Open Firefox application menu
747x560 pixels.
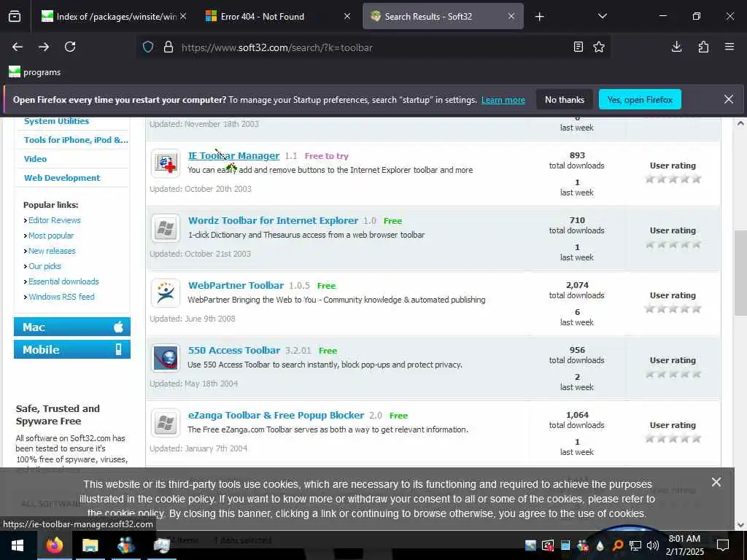click(x=729, y=47)
